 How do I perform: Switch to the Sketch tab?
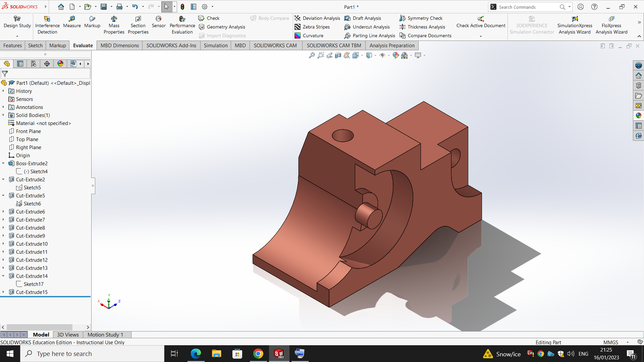tap(35, 46)
